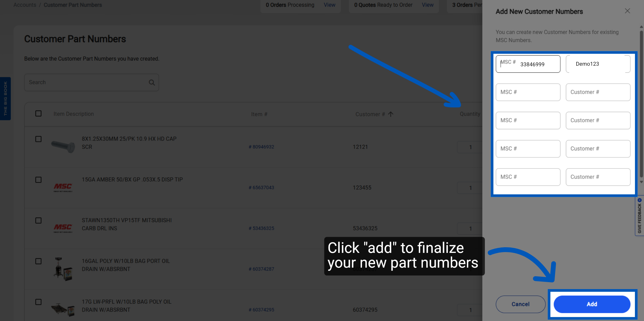This screenshot has height=321, width=644.
Task: Click View link for Quotes Ready to Order
Action: coord(427,5)
